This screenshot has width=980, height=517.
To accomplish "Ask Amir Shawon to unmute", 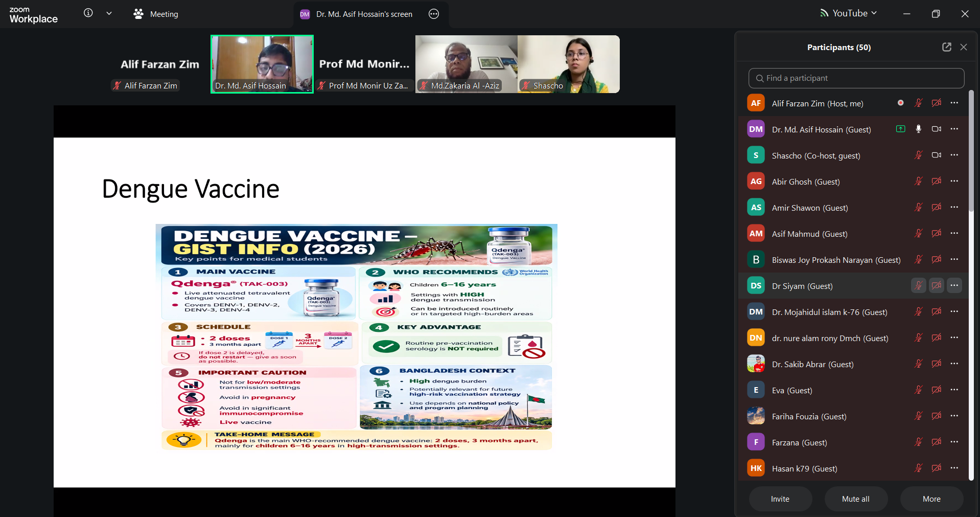I will click(918, 207).
